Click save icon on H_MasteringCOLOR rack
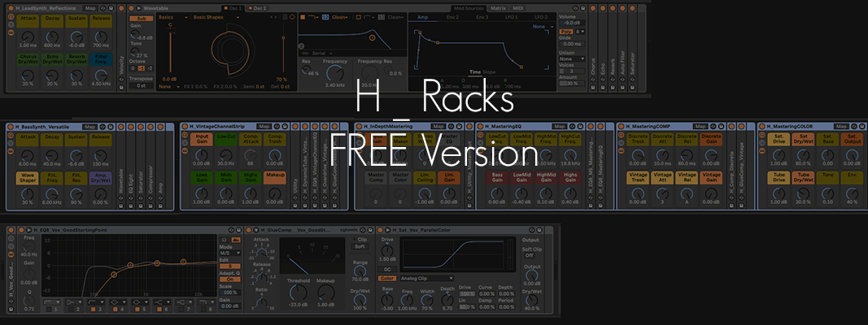Viewport: 868px width, 325px height. 863,127
